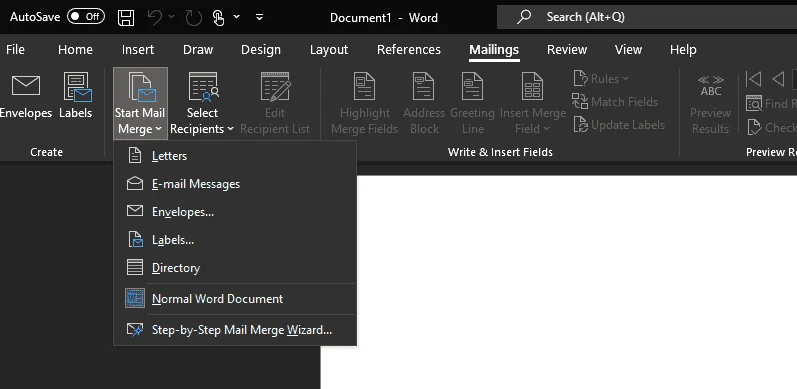Image resolution: width=797 pixels, height=389 pixels.
Task: Open the Draw tab
Action: point(198,49)
